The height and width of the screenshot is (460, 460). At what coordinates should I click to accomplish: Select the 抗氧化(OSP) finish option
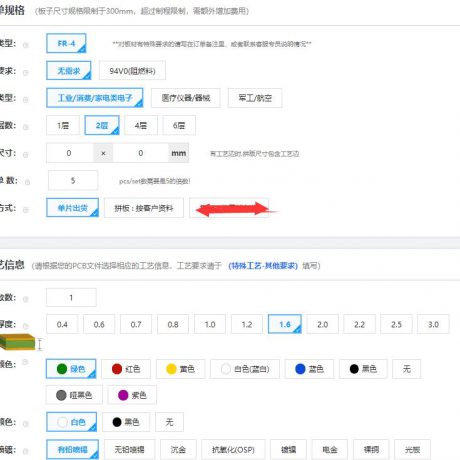[233, 450]
